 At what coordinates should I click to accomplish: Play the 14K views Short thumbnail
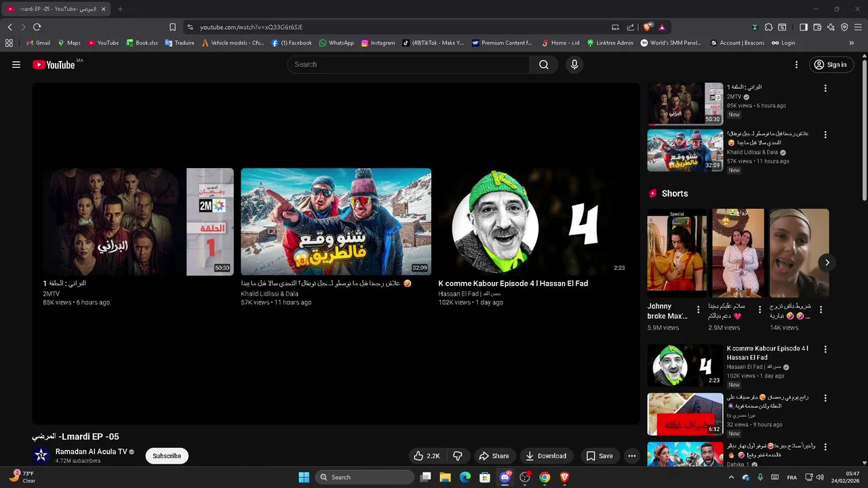(799, 253)
